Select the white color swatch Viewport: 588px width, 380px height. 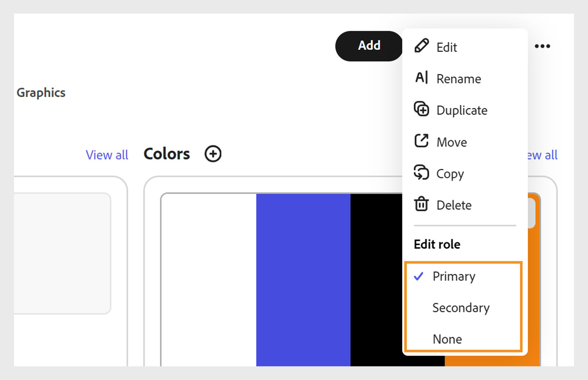(209, 280)
